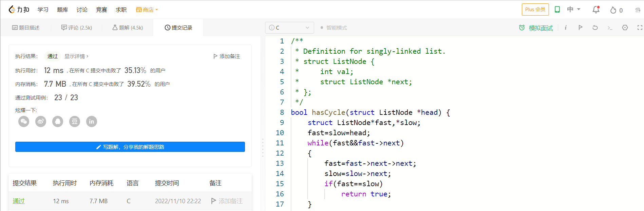
Task: Switch to the 题目描述 tab
Action: click(x=26, y=28)
